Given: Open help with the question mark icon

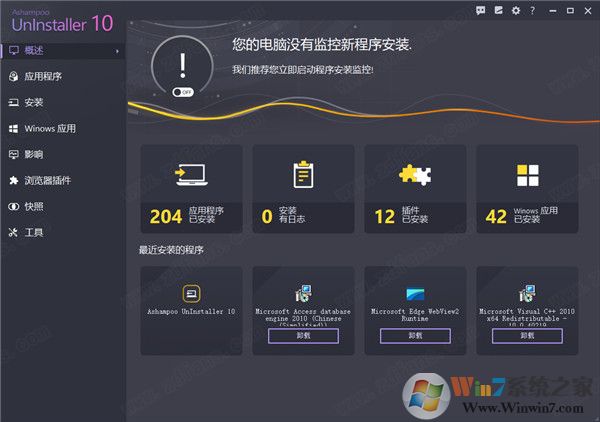Looking at the screenshot, I should [533, 11].
